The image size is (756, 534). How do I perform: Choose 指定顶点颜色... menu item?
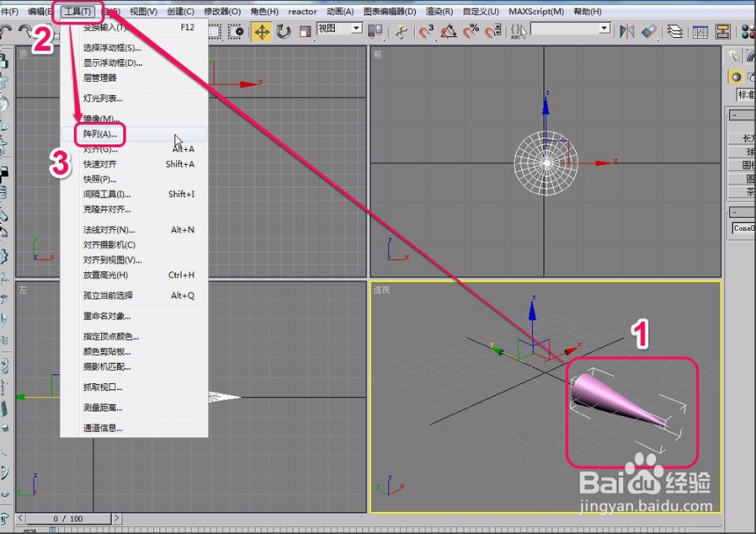coord(134,336)
